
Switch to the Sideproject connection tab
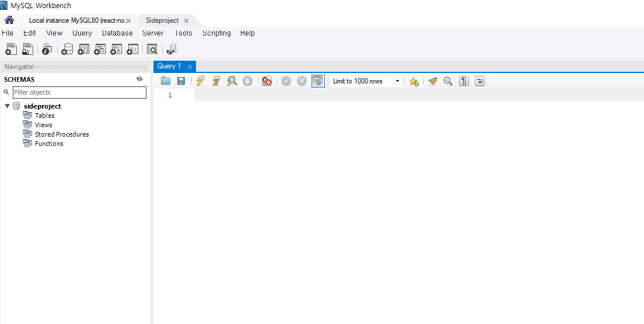162,20
